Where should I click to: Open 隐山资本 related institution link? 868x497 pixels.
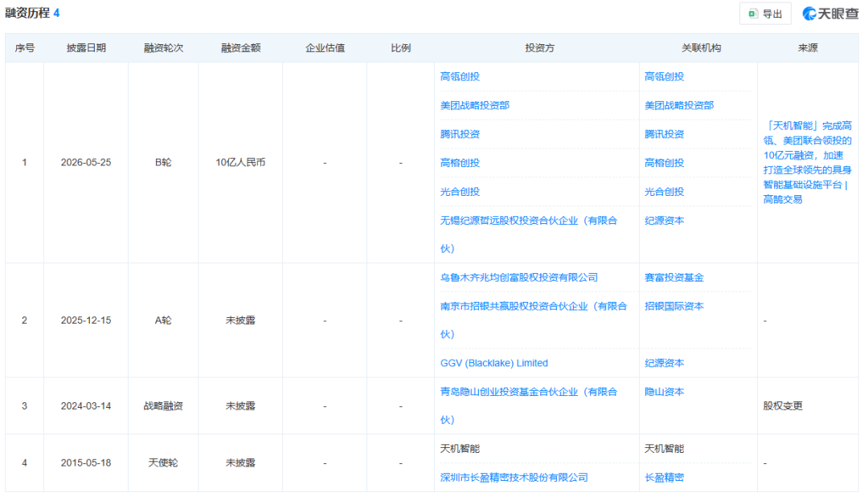tap(664, 392)
